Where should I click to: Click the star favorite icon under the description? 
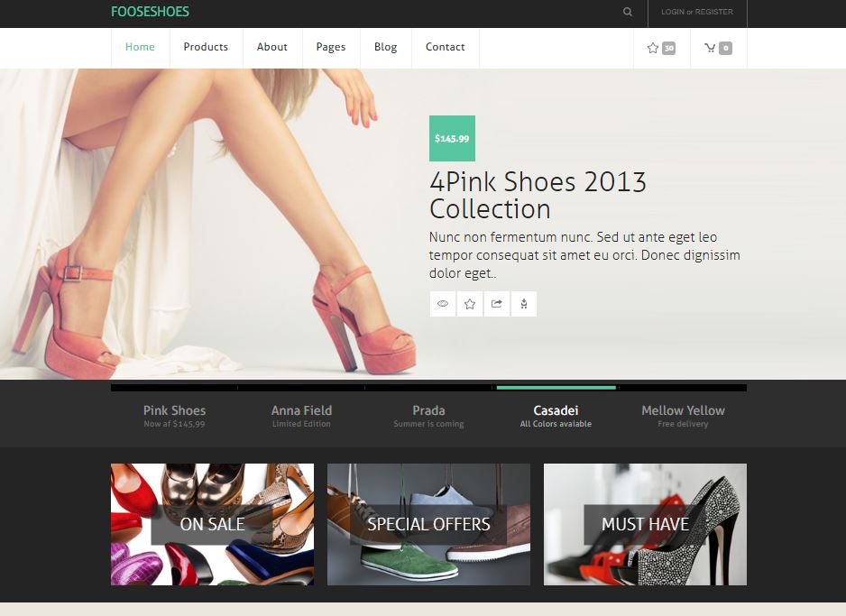pyautogui.click(x=470, y=304)
